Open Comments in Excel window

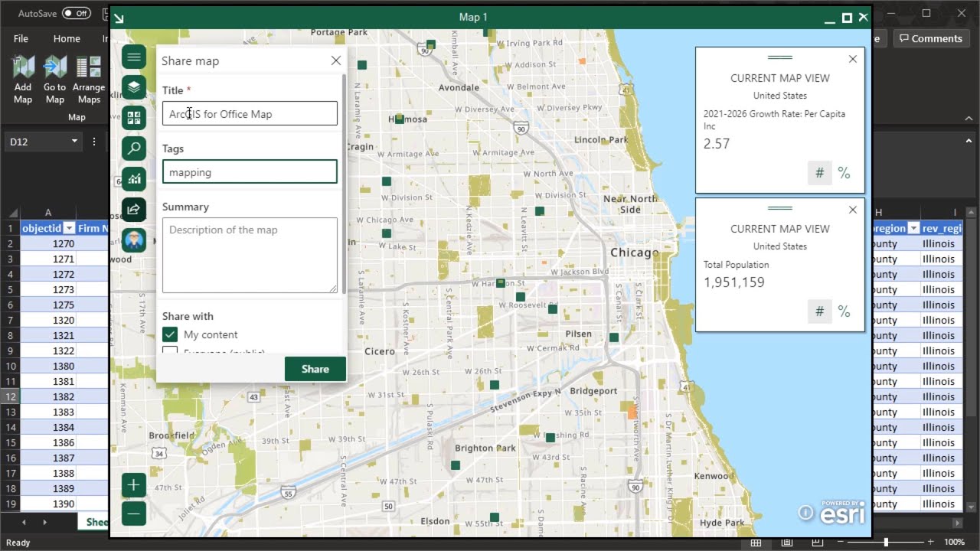click(x=931, y=38)
